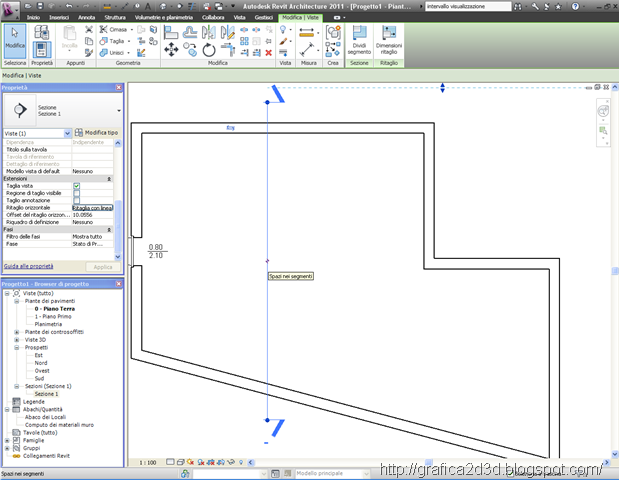Screen dimensions: 619x480
Task: Click the mirror pick axis tool
Action: [x=209, y=32]
